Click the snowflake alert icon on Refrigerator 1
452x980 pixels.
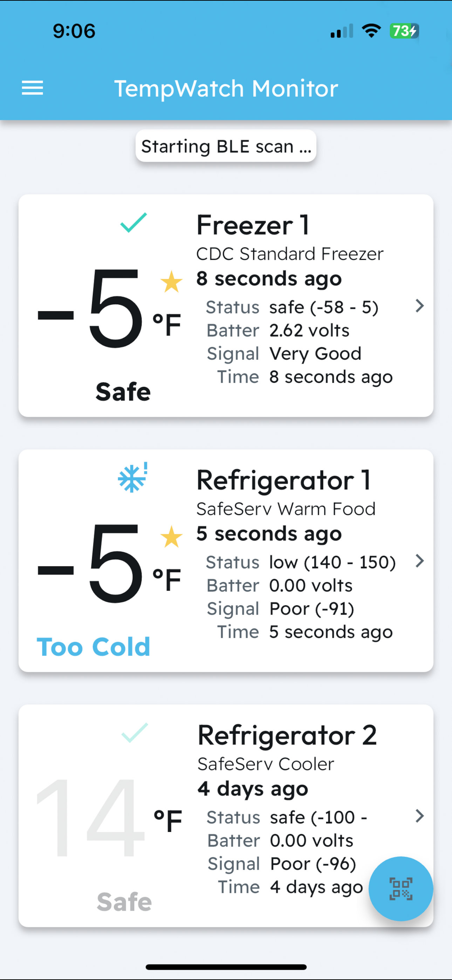coord(133,477)
